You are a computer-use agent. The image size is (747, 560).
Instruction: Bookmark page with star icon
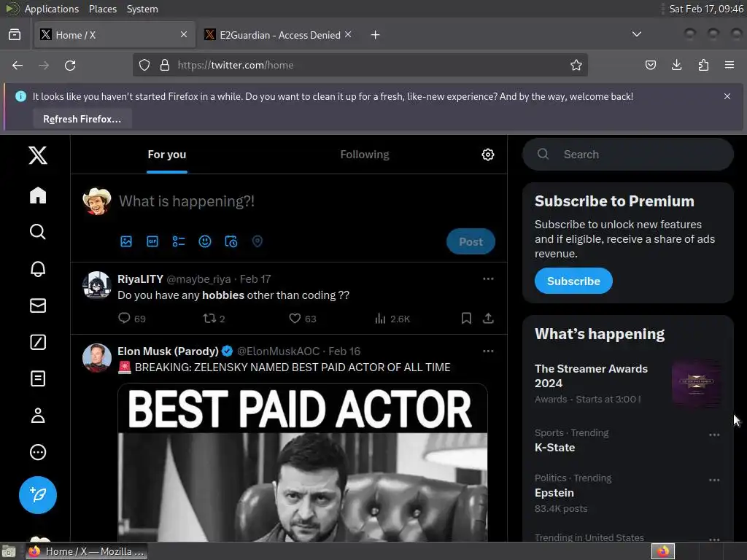576,65
